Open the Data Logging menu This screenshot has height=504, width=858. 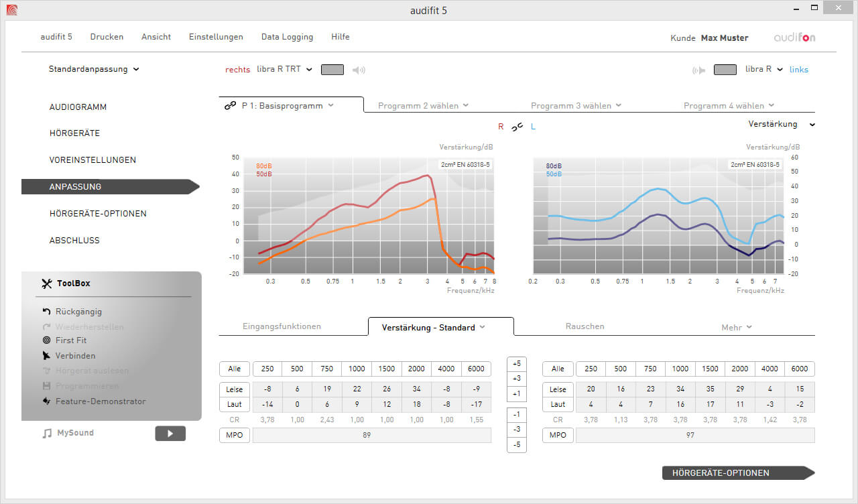287,37
